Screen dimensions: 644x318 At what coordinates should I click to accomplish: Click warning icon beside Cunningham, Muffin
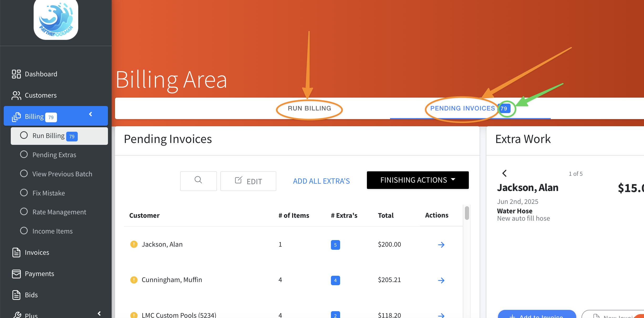[x=134, y=280]
